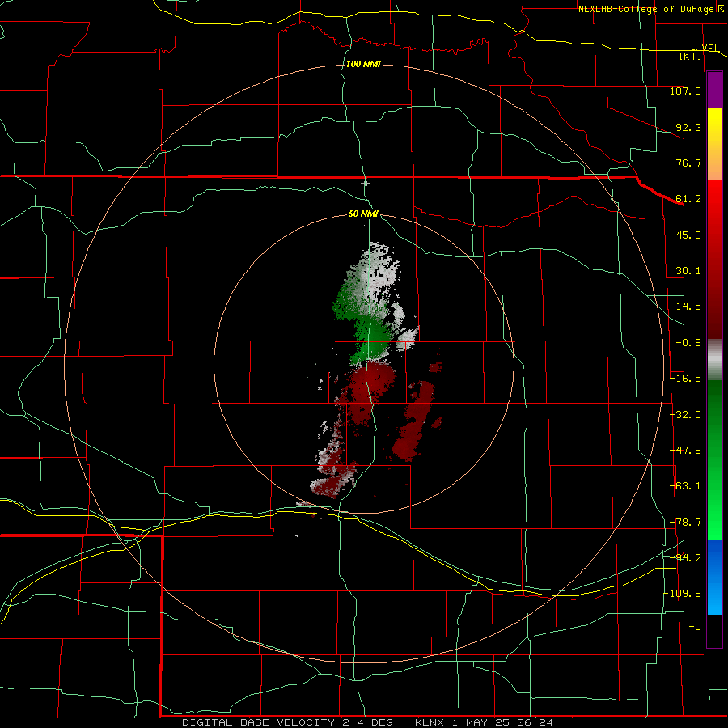Click the 100 NMI range ring label
The height and width of the screenshot is (728, 728).
363,64
